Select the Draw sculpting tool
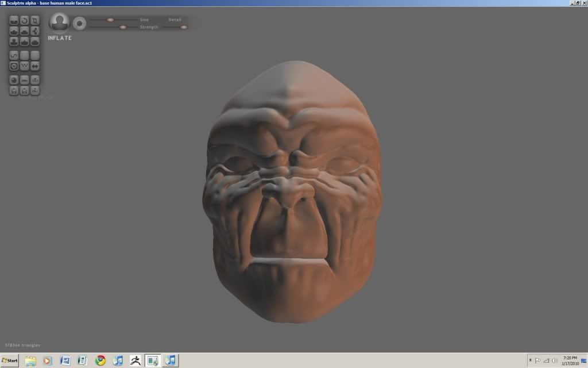Viewport: 588px width, 368px height. (x=14, y=31)
